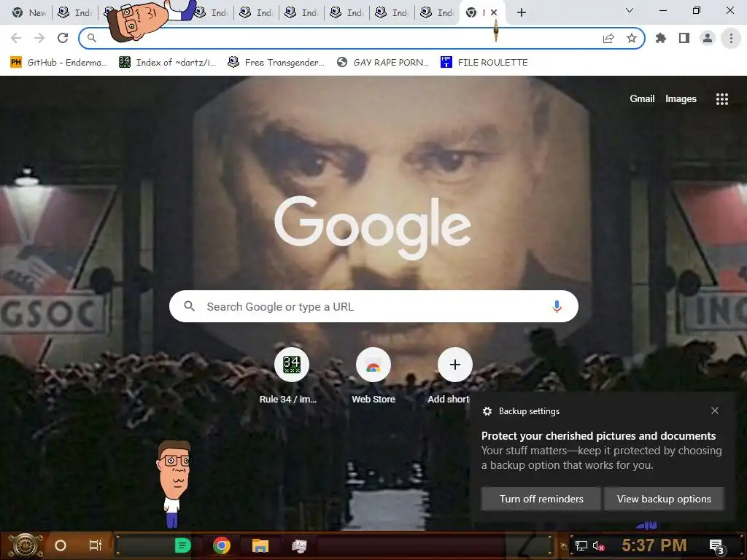Open 'GitHub - Enderma...' bookmark
This screenshot has width=747, height=560.
coord(58,63)
